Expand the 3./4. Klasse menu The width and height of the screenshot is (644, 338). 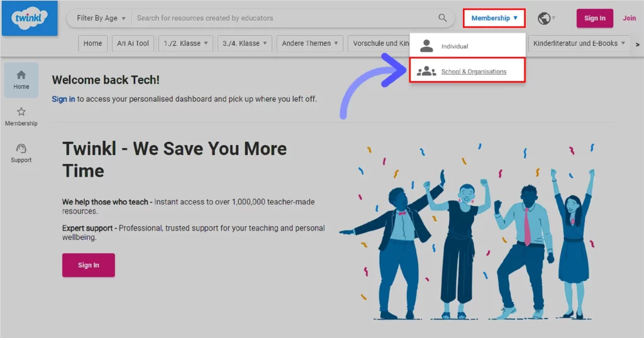click(x=245, y=43)
